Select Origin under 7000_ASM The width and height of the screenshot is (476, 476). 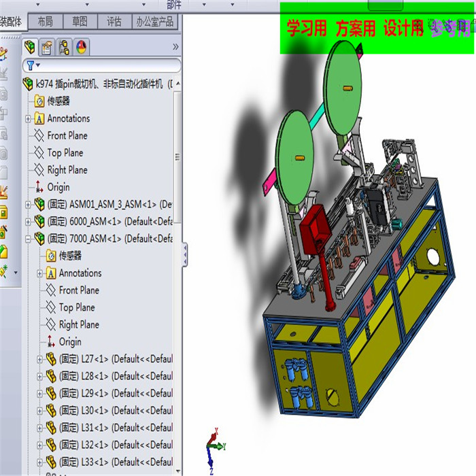(70, 342)
